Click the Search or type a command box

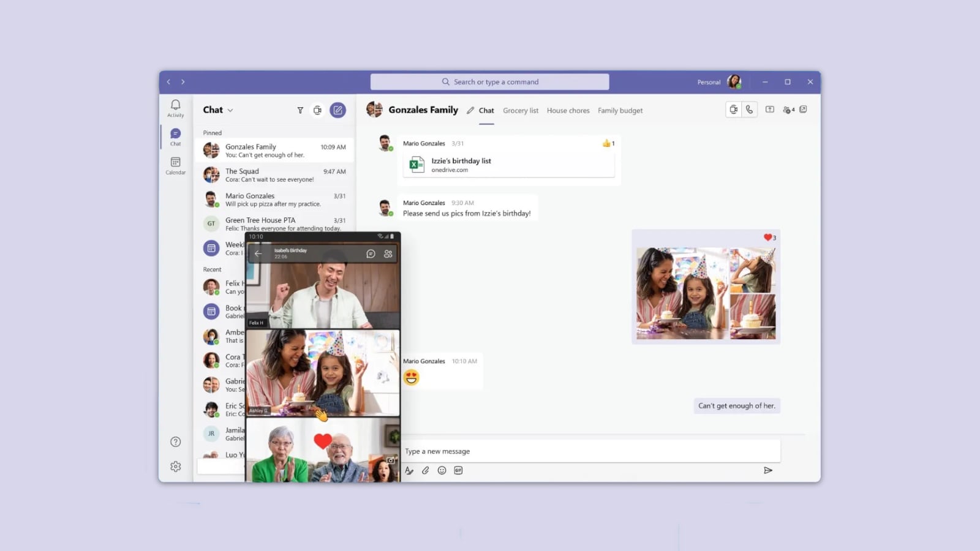pos(489,82)
